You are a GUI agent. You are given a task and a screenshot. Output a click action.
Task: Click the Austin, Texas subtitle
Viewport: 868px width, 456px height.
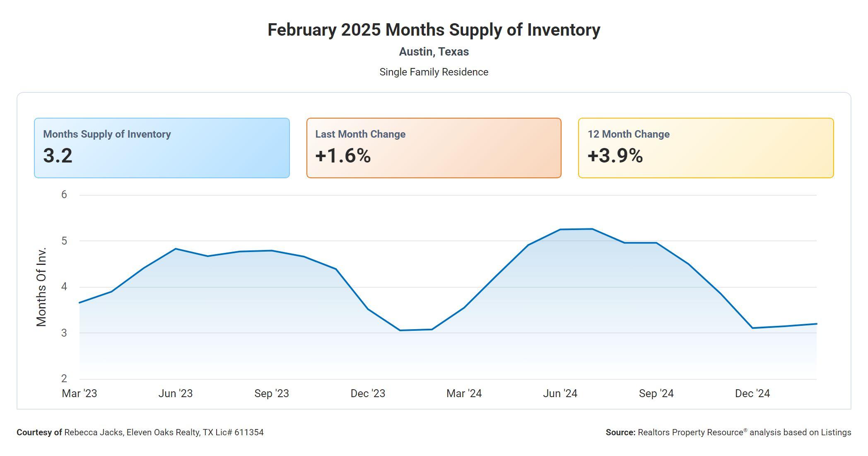[x=434, y=52]
